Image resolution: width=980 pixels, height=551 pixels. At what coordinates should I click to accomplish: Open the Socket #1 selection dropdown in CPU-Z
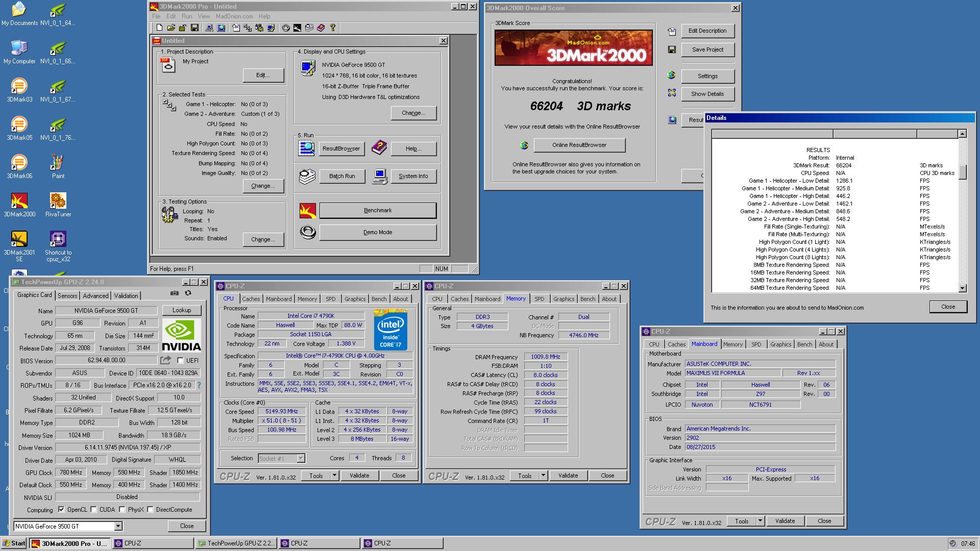pyautogui.click(x=301, y=458)
